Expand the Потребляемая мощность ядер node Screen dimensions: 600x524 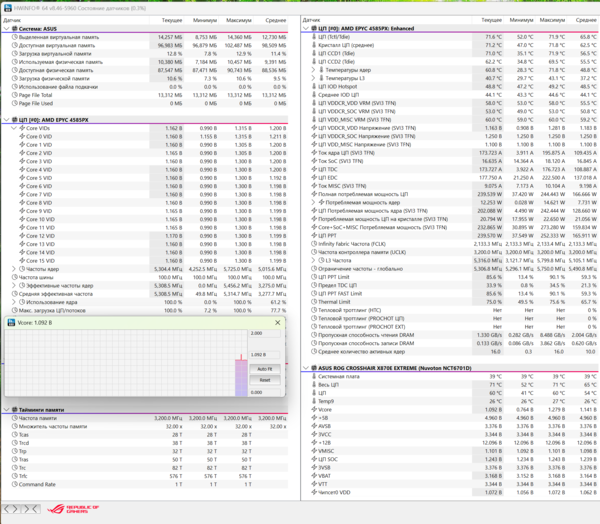point(313,202)
